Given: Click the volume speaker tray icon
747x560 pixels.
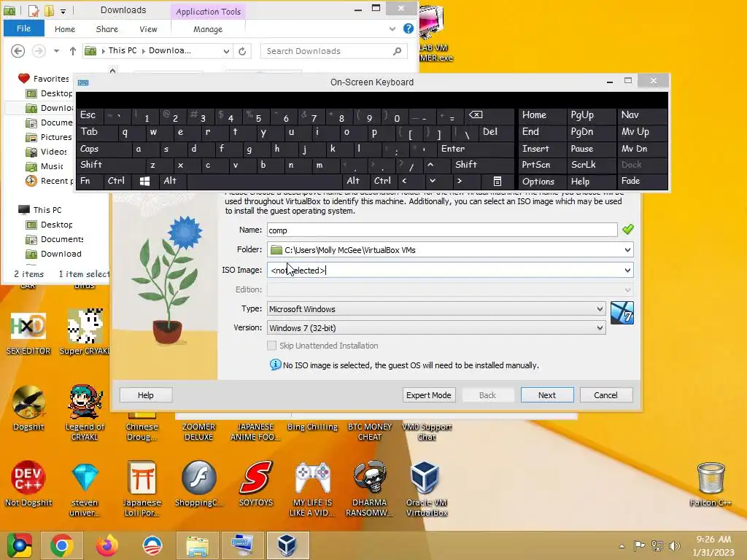Looking at the screenshot, I should point(673,545).
